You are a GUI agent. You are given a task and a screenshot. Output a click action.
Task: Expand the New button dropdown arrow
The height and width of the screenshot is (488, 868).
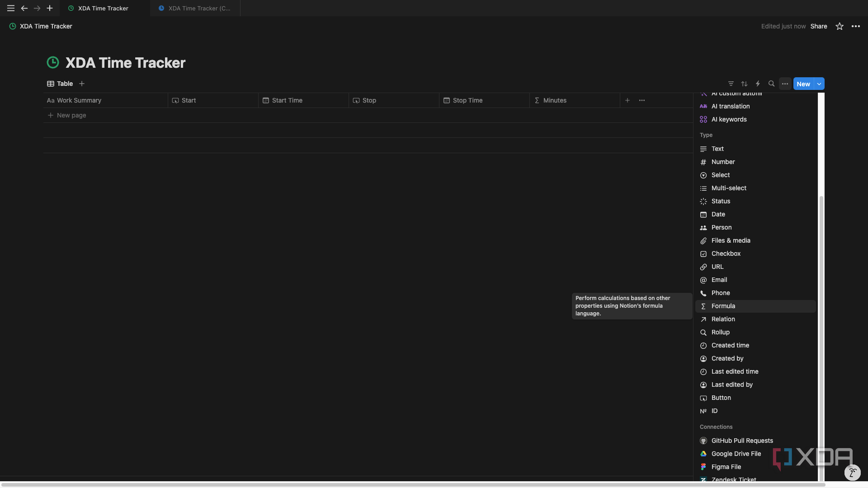(x=819, y=84)
